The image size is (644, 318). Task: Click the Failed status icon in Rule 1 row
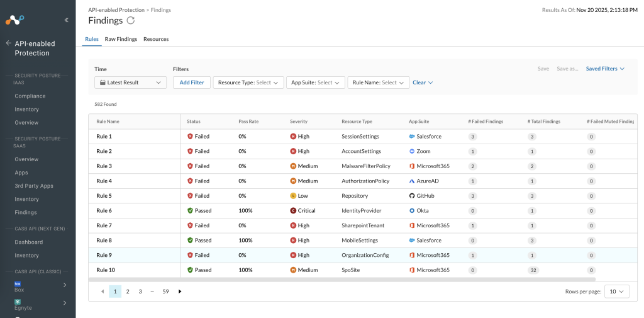click(190, 137)
